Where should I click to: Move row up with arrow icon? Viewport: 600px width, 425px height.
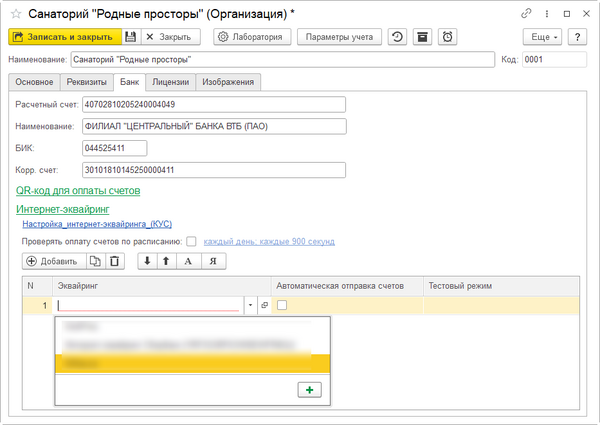(x=166, y=261)
